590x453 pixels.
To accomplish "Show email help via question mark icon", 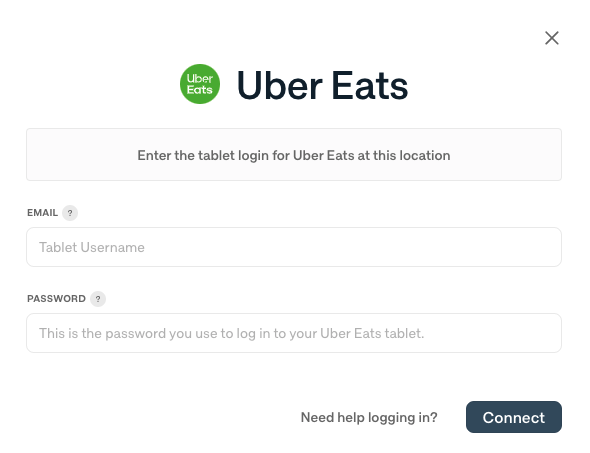I will pyautogui.click(x=70, y=213).
